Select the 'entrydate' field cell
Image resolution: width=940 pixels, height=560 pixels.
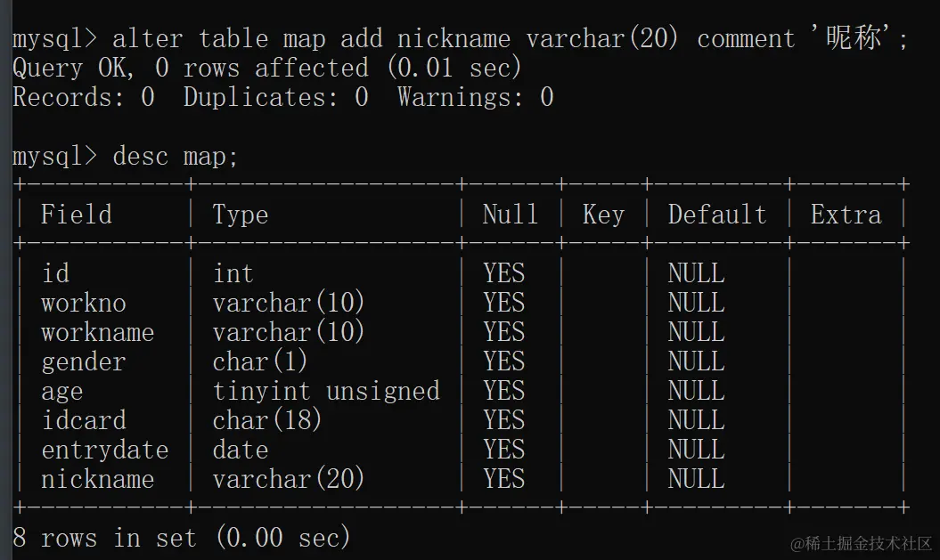105,450
